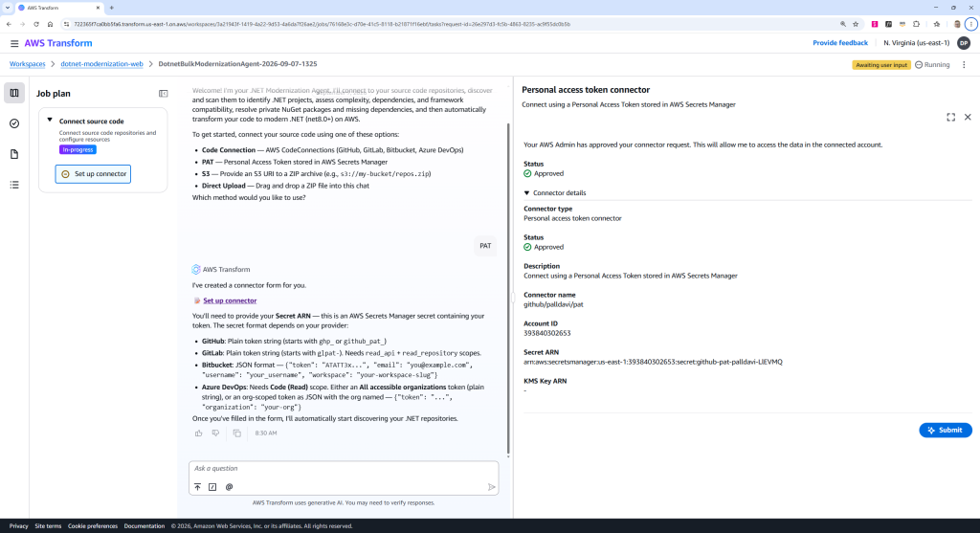This screenshot has width=980, height=533.
Task: Open the DP user profile avatar
Action: click(964, 43)
